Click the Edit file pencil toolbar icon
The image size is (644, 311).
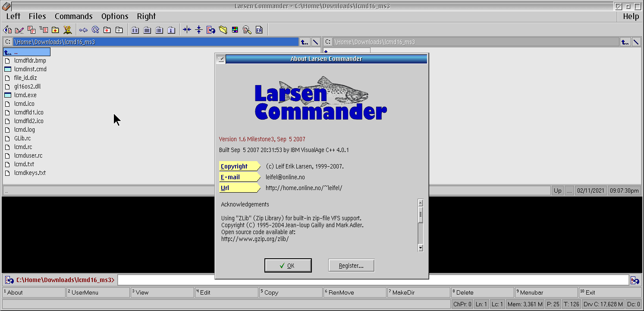coord(19,30)
